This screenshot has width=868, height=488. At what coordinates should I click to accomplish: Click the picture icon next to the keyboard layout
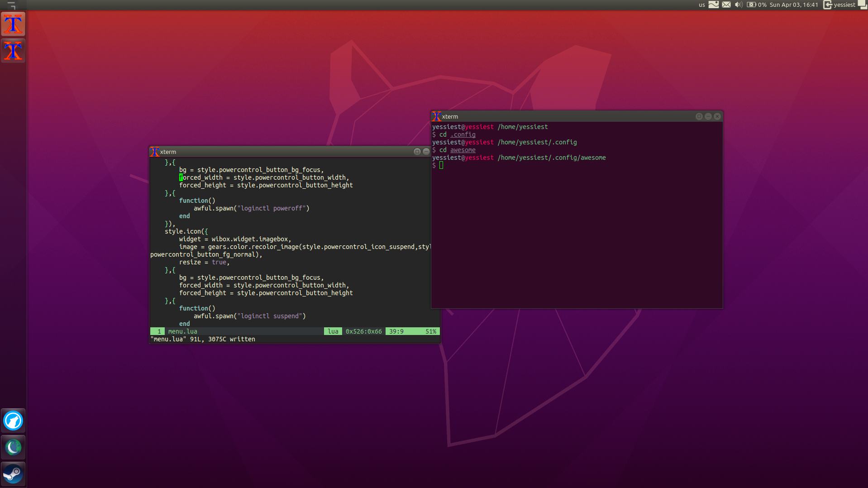pos(714,5)
